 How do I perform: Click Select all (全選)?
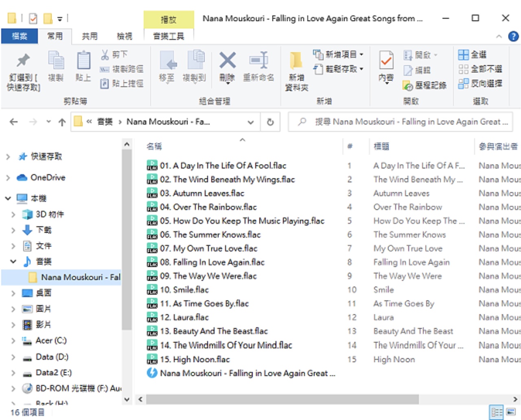(472, 55)
